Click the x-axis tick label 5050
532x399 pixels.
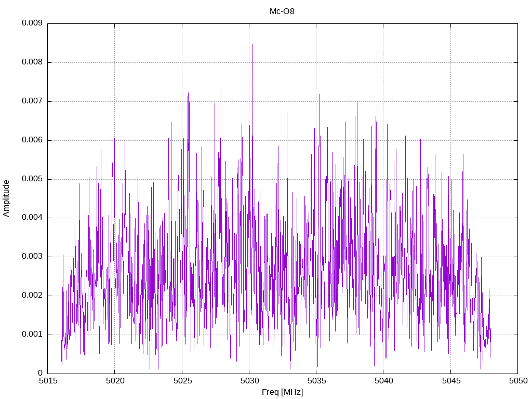518,381
